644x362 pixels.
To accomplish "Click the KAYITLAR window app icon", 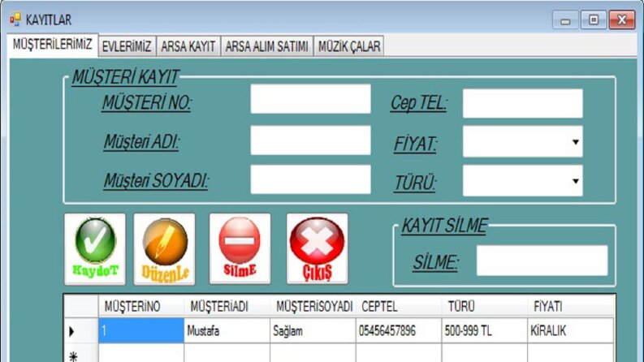I will (15, 19).
